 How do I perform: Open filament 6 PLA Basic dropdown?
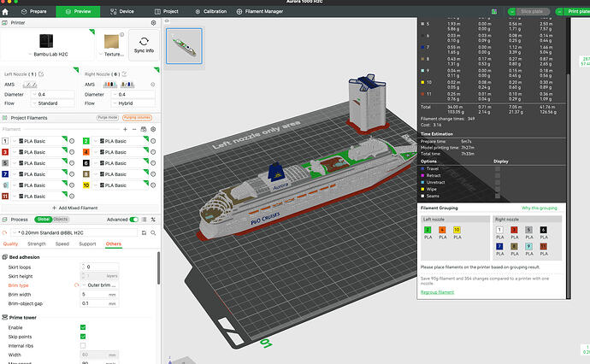[x=120, y=163]
